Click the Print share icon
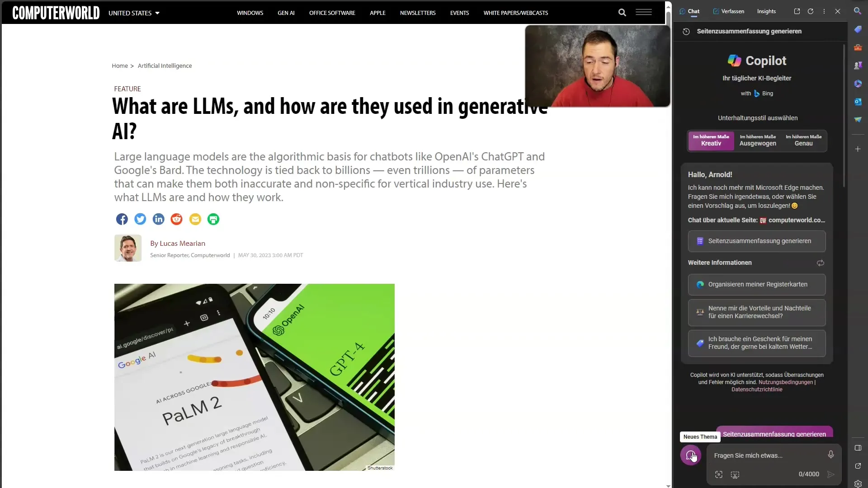This screenshot has width=868, height=488. pyautogui.click(x=213, y=219)
